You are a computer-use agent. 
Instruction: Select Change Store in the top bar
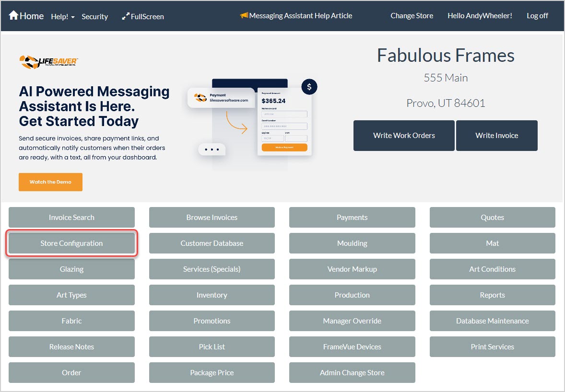(x=412, y=16)
